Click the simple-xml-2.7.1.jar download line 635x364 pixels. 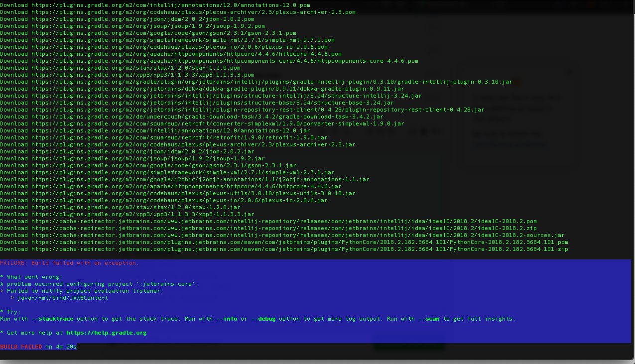[x=167, y=172]
